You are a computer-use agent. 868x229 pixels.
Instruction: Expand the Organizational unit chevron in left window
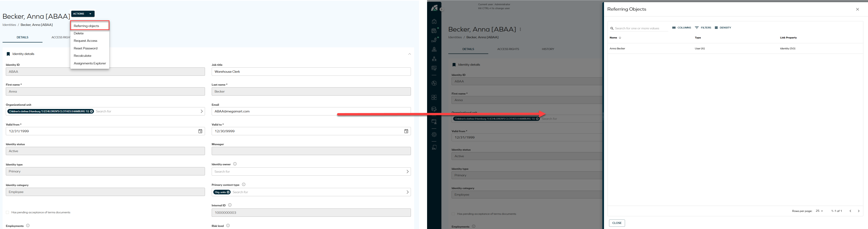(x=202, y=111)
